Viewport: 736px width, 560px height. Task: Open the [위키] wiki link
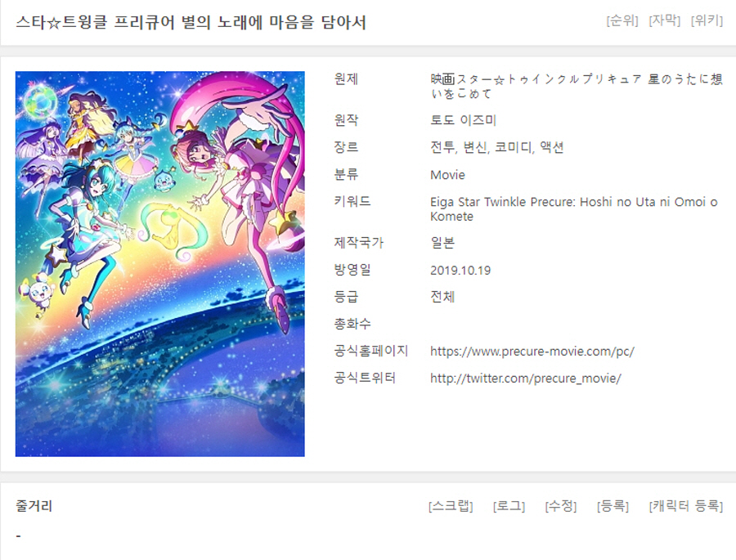pos(707,20)
